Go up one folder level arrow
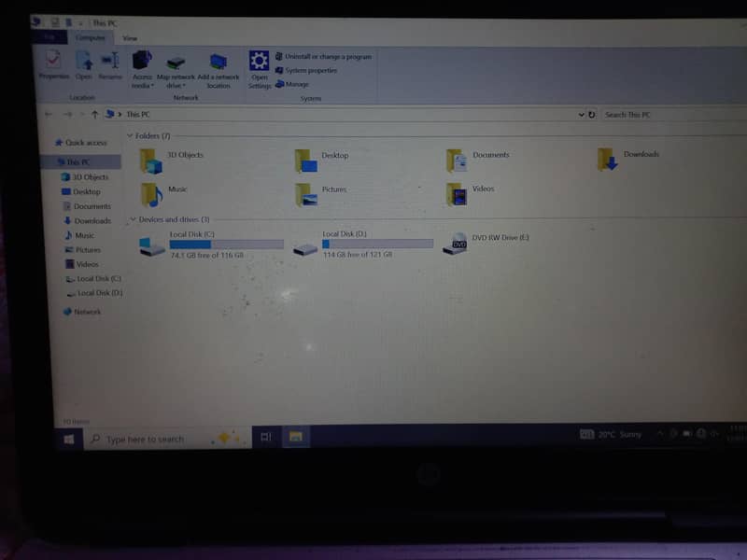This screenshot has height=560, width=747. pos(94,114)
